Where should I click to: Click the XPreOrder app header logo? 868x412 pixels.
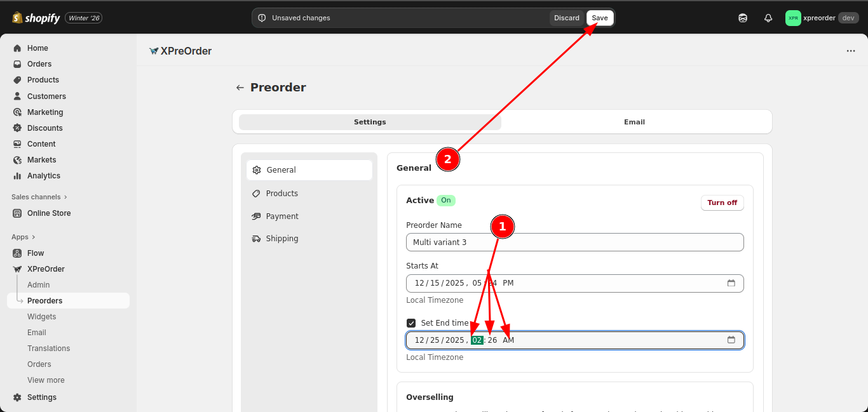coord(154,51)
